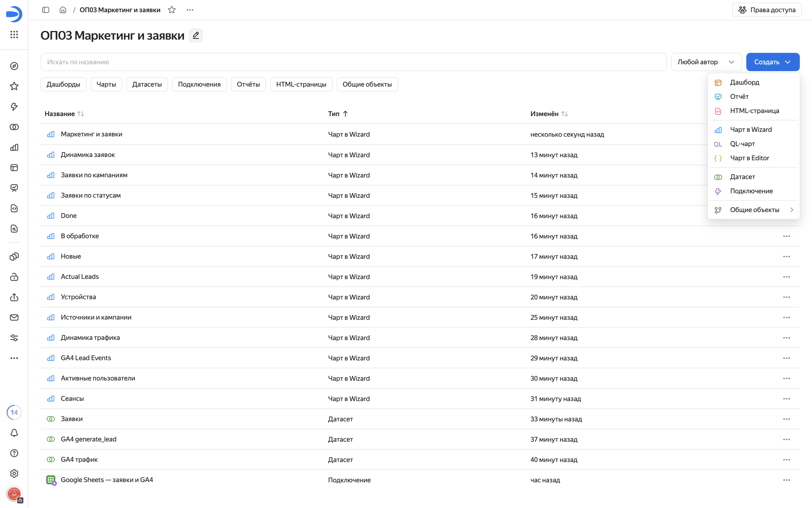
Task: Add folder to favorites with star icon
Action: 172,10
